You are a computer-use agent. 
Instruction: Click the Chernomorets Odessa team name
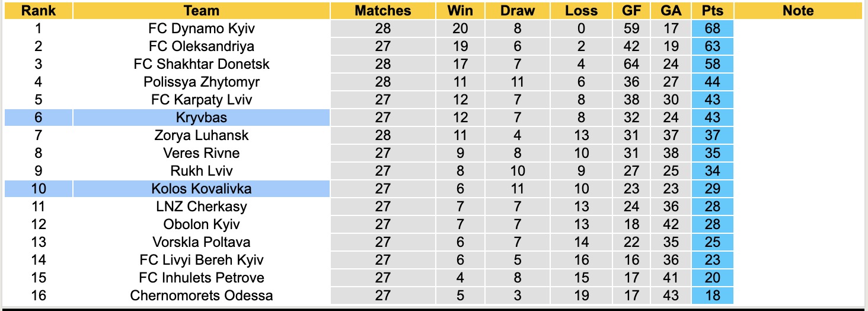(202, 296)
